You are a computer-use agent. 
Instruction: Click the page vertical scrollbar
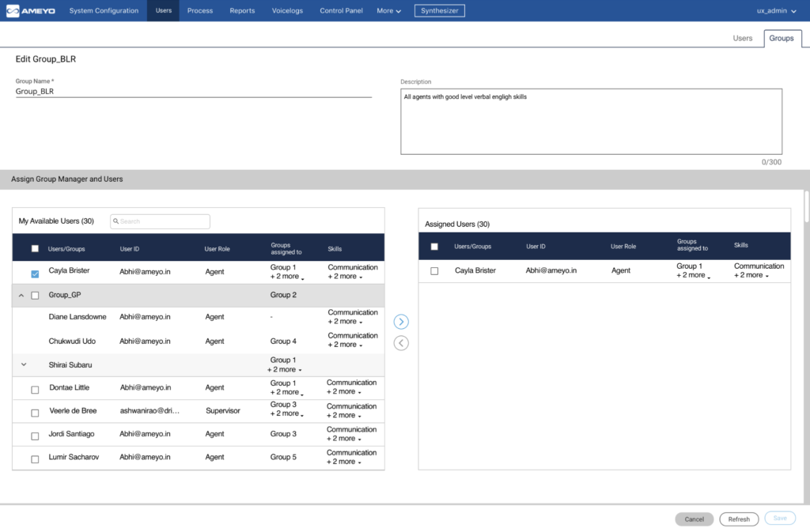point(806,206)
